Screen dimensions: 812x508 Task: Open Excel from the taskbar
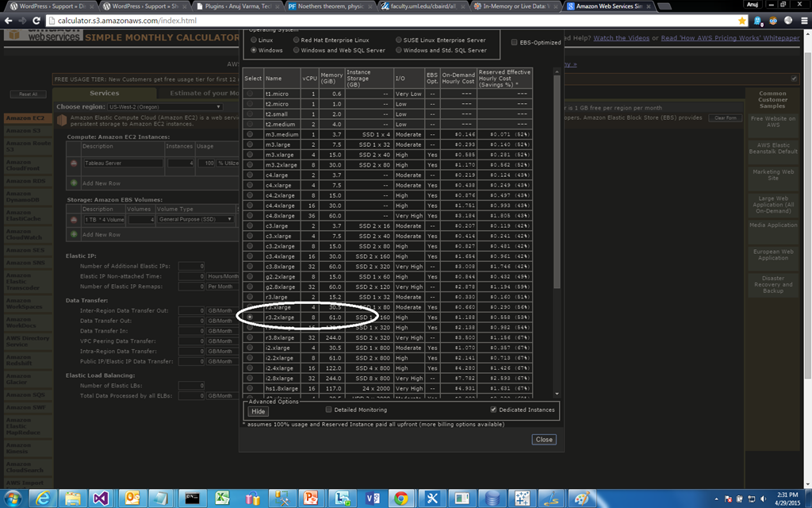tap(222, 498)
